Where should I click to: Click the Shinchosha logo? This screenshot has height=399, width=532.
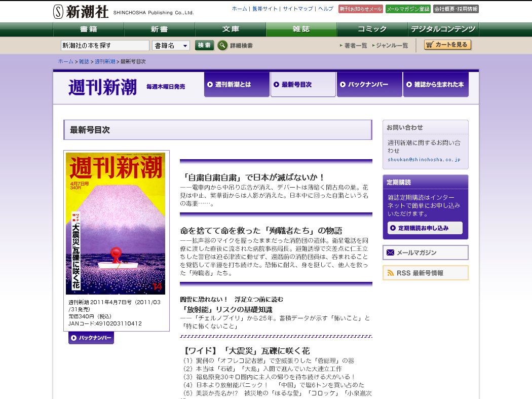click(x=124, y=12)
